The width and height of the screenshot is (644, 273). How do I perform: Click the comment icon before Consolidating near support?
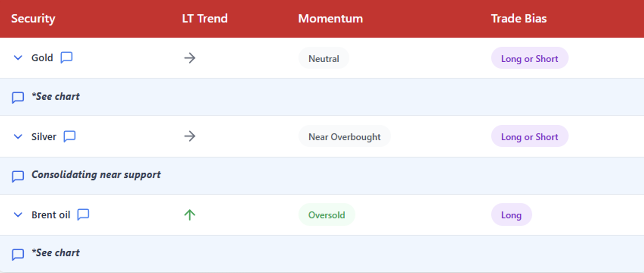(x=18, y=176)
